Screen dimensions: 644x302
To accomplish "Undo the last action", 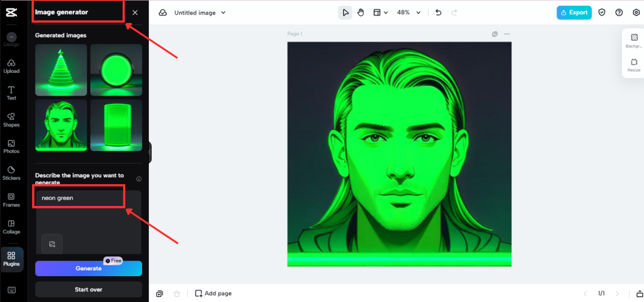I will coord(438,13).
